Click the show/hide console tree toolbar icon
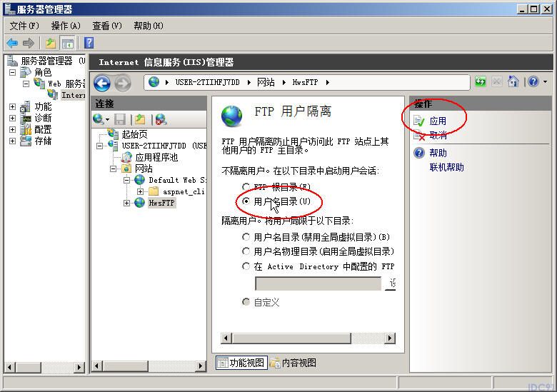The image size is (557, 392). (x=68, y=44)
